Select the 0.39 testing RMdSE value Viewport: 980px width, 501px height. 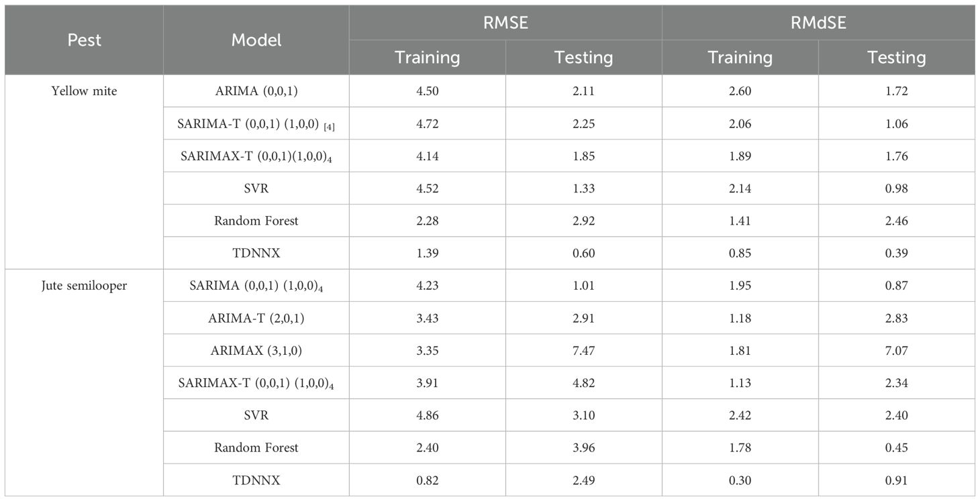(x=896, y=253)
